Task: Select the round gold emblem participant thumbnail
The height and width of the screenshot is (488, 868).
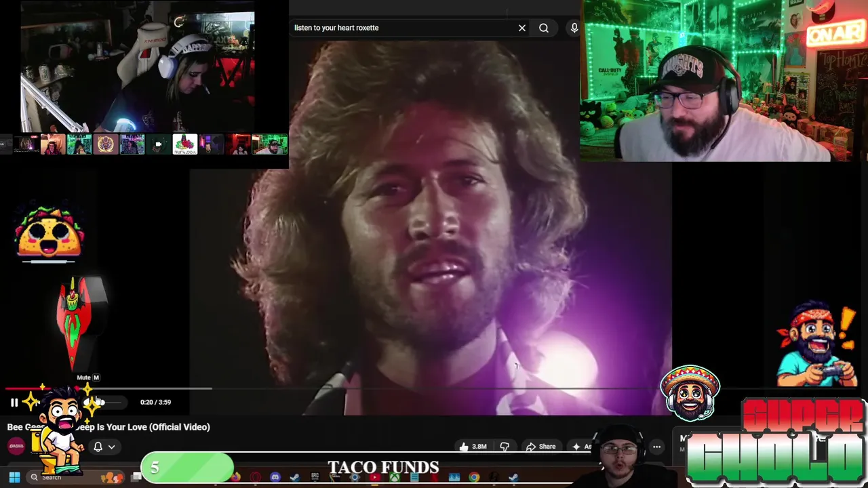Action: coord(106,144)
